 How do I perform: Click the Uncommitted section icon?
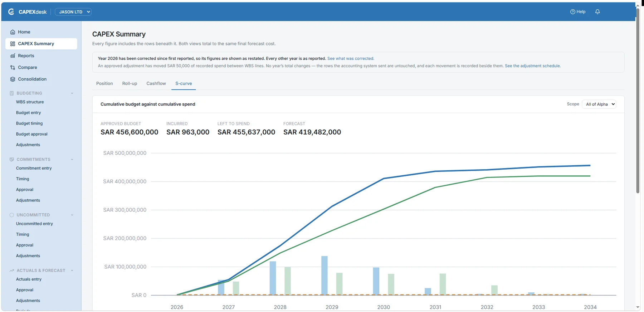11,215
